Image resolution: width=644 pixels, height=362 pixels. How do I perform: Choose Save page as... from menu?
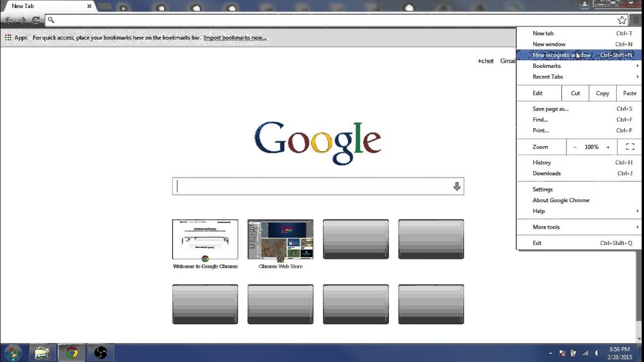[x=580, y=109]
